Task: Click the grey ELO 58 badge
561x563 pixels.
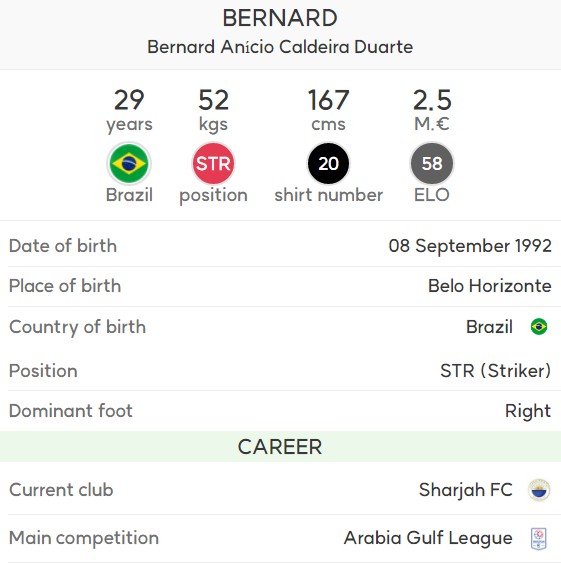Action: (x=432, y=163)
